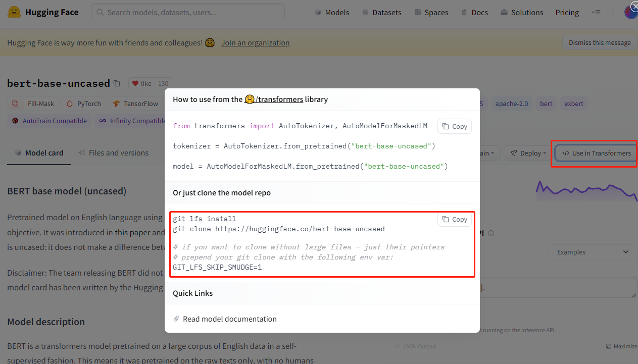Click 'Or just clone the model repo' heading

click(x=222, y=193)
